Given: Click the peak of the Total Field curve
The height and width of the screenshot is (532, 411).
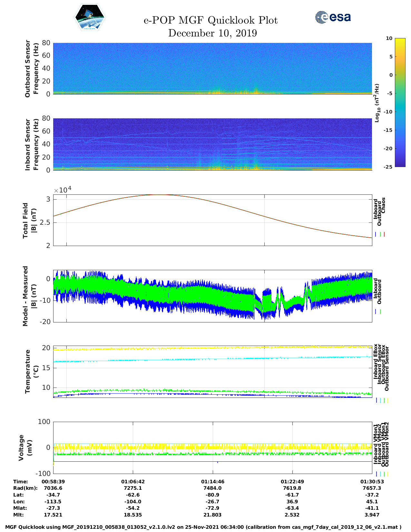Looking at the screenshot, I should 160,195.
